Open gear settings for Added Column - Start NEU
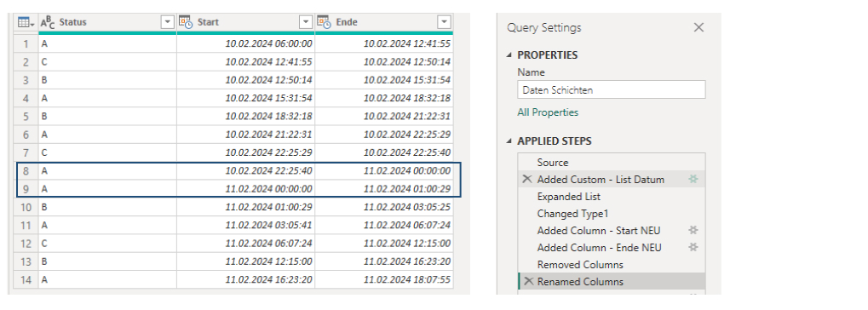 tap(693, 230)
